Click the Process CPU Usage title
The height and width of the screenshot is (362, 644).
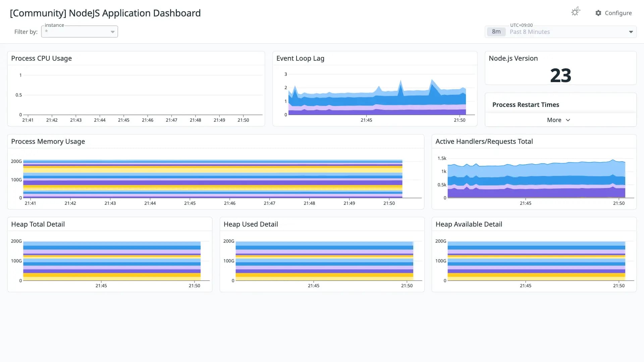tap(42, 58)
